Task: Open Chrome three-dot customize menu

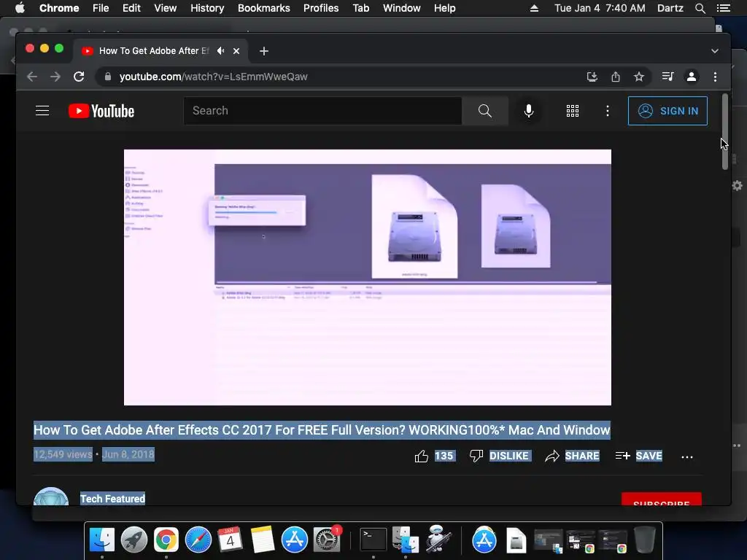Action: tap(715, 77)
